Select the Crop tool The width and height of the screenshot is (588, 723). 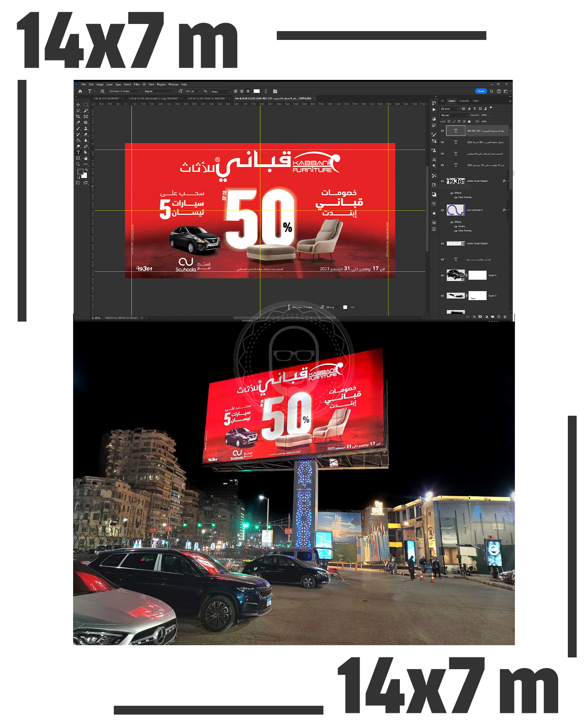(78, 116)
